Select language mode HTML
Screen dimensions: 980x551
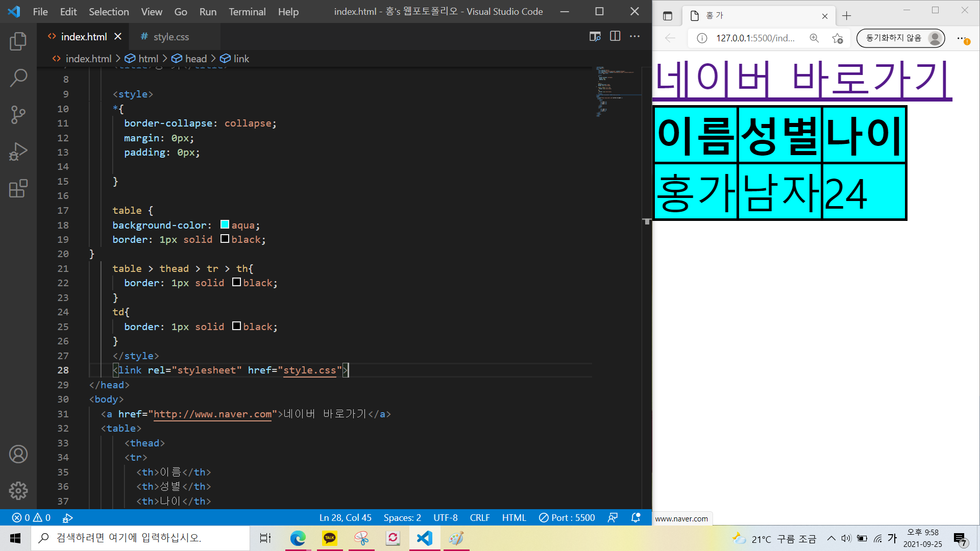[x=514, y=517]
